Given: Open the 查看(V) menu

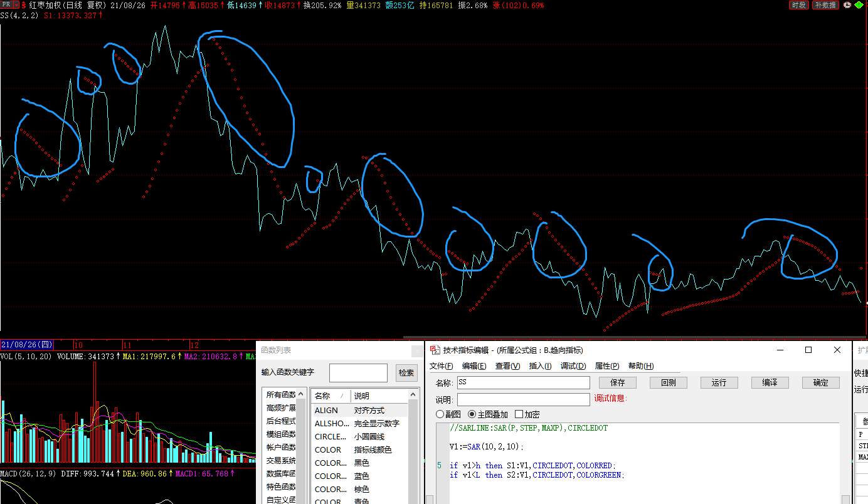Looking at the screenshot, I should click(507, 366).
